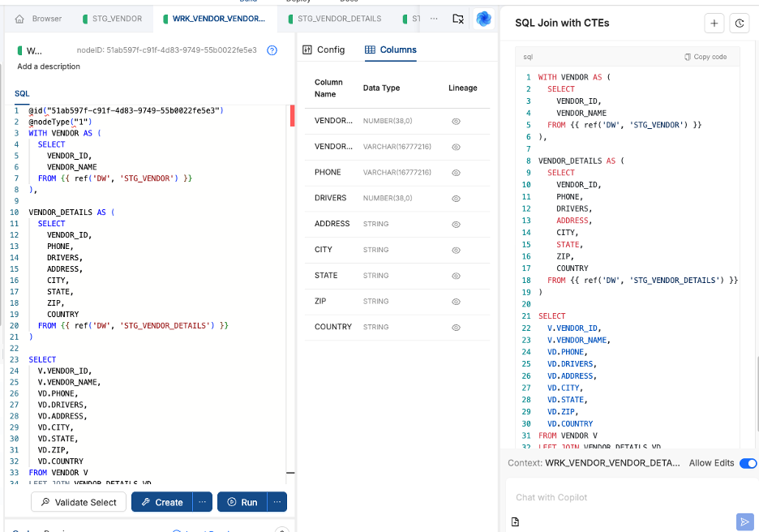
Task: Click editor line 10 VENDOR_DETAILS AS
Action: 71,212
